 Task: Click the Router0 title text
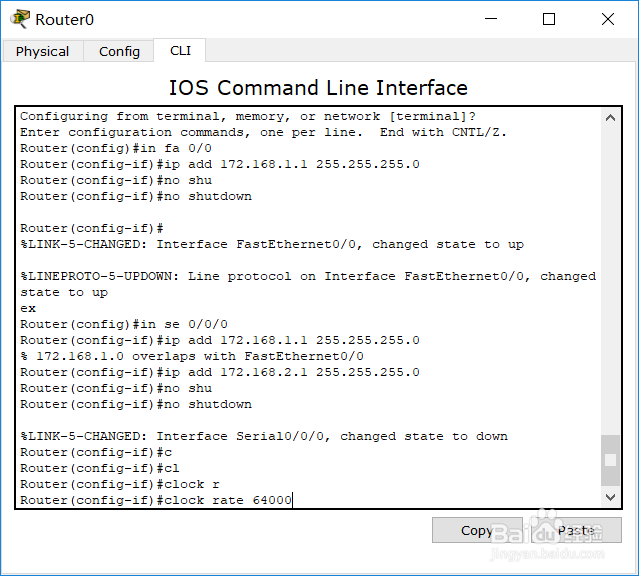(64, 20)
